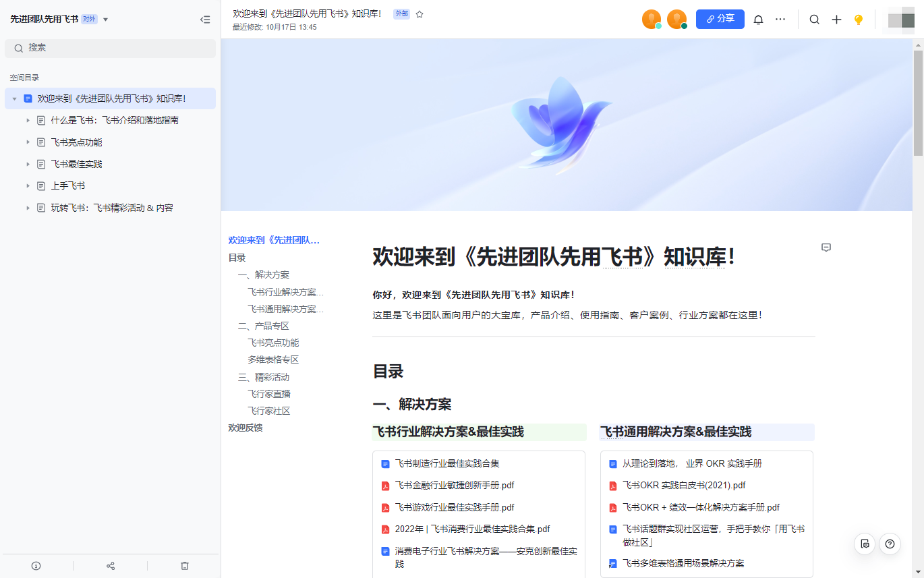Open the comment icon beside the title

click(826, 248)
